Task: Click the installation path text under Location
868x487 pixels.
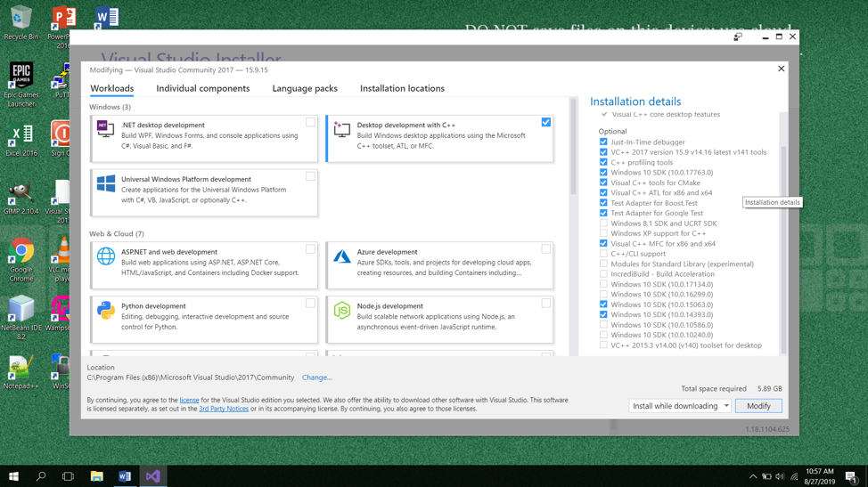Action: coord(191,377)
